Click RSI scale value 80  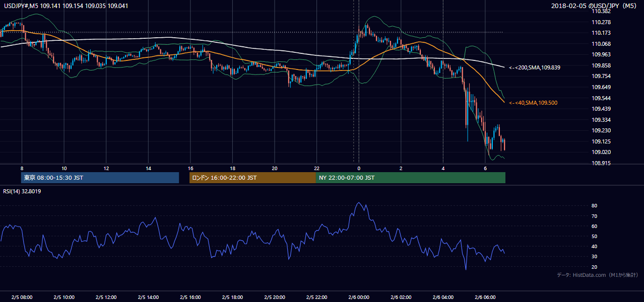594,206
